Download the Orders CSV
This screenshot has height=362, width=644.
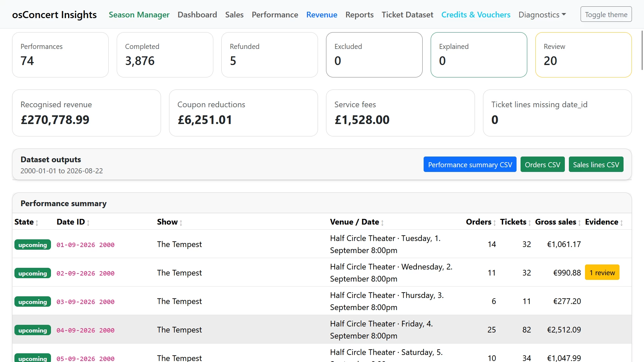click(x=543, y=165)
